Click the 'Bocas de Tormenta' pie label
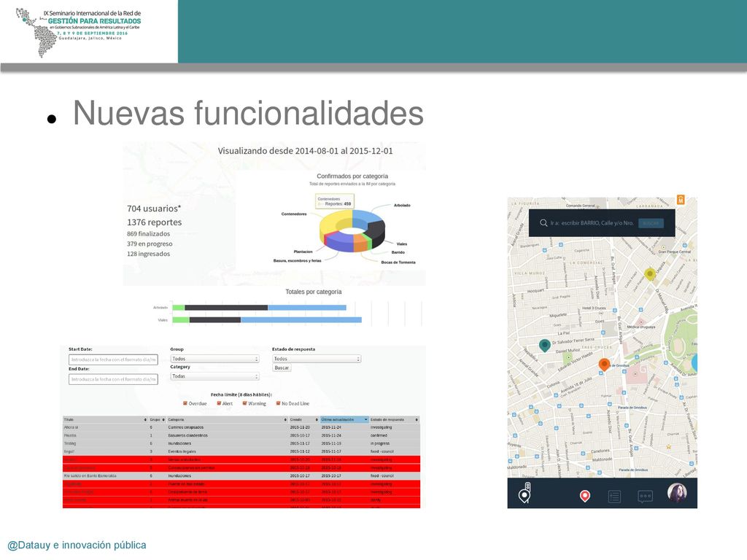The width and height of the screenshot is (747, 560). pos(398,262)
